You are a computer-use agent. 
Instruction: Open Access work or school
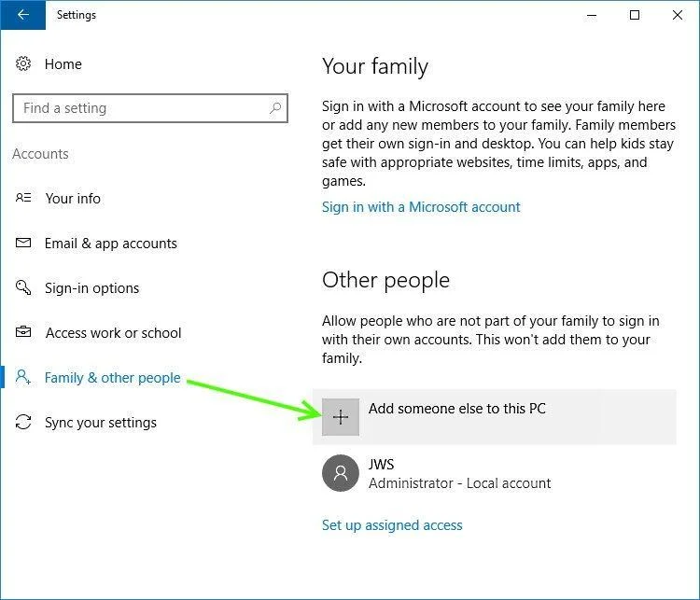(x=113, y=332)
